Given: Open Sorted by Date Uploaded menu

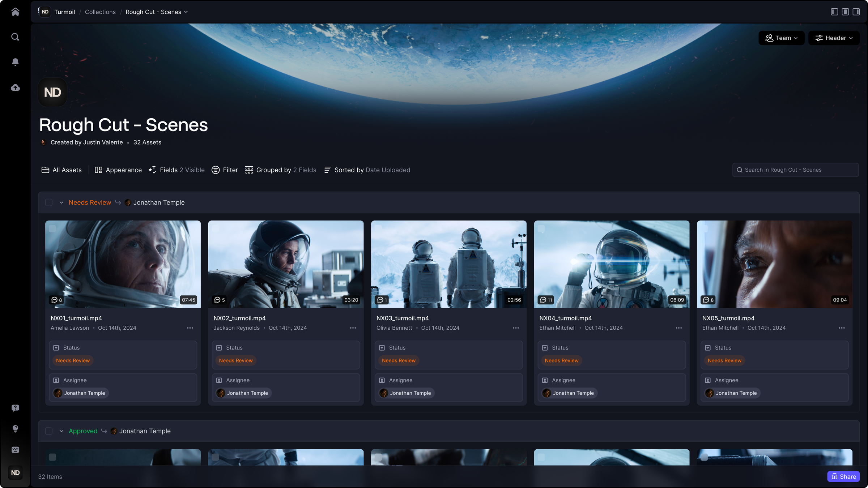Looking at the screenshot, I should [x=367, y=170].
